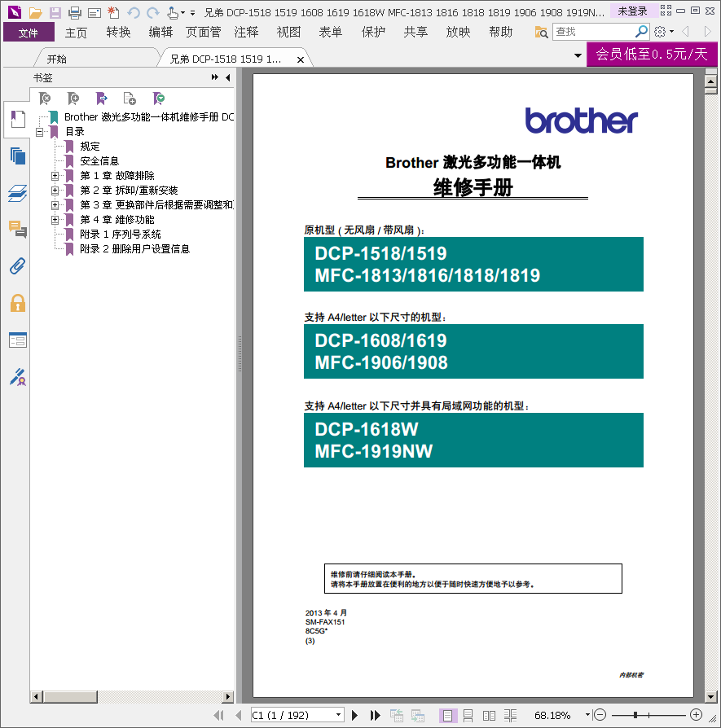Click the 未登录 login button
Viewport: 721px width, 728px height.
tap(632, 11)
